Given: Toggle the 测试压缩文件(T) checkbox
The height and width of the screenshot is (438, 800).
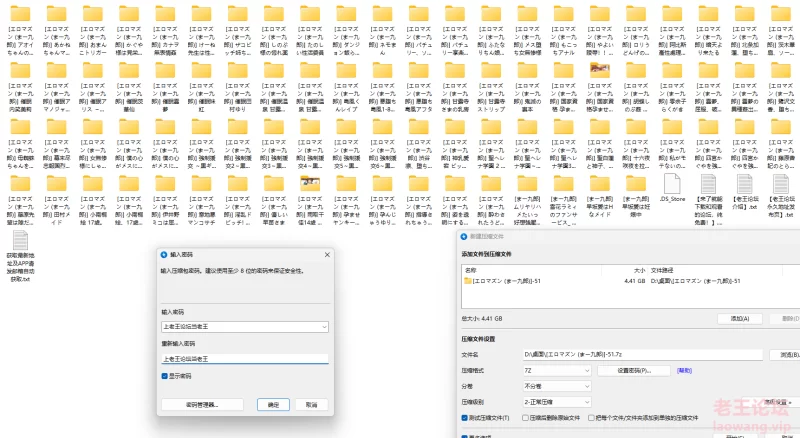Looking at the screenshot, I should tap(464, 418).
